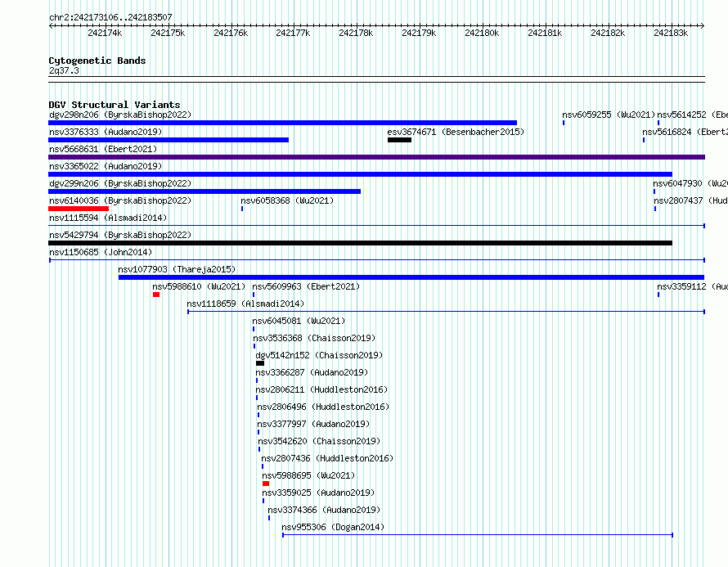Screen dimensions: 728x567
Task: Click the red nsv6140036 variant bar
Action: (x=79, y=209)
